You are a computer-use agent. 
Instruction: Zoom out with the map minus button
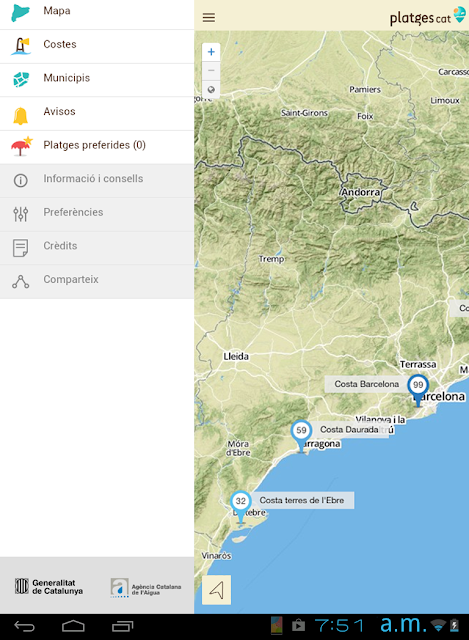click(x=211, y=71)
